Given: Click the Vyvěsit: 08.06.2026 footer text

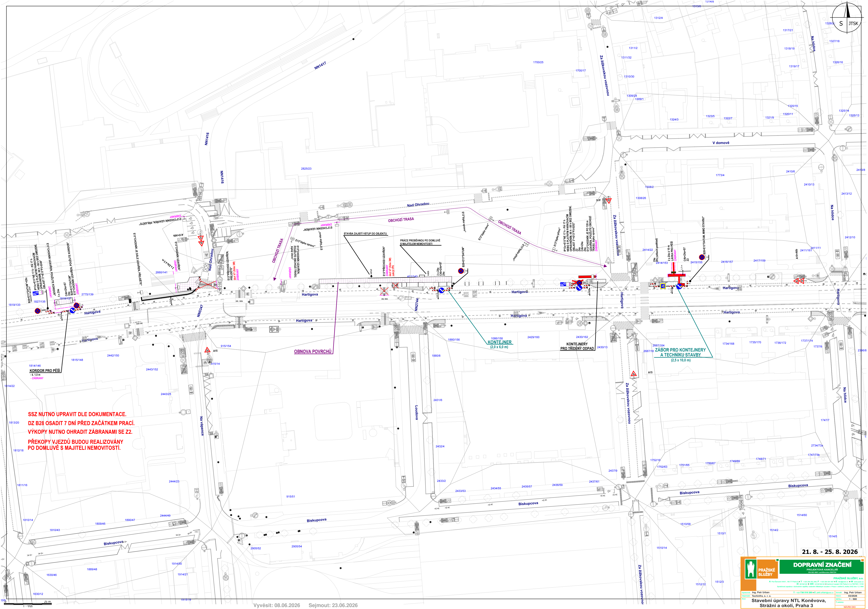Looking at the screenshot, I should pyautogui.click(x=277, y=606).
